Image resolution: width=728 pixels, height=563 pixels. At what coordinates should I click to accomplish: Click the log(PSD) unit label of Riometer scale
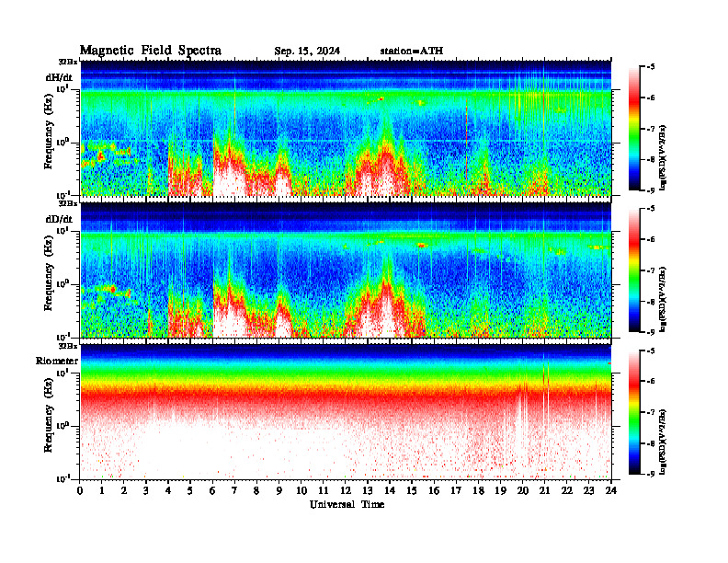[x=663, y=442]
